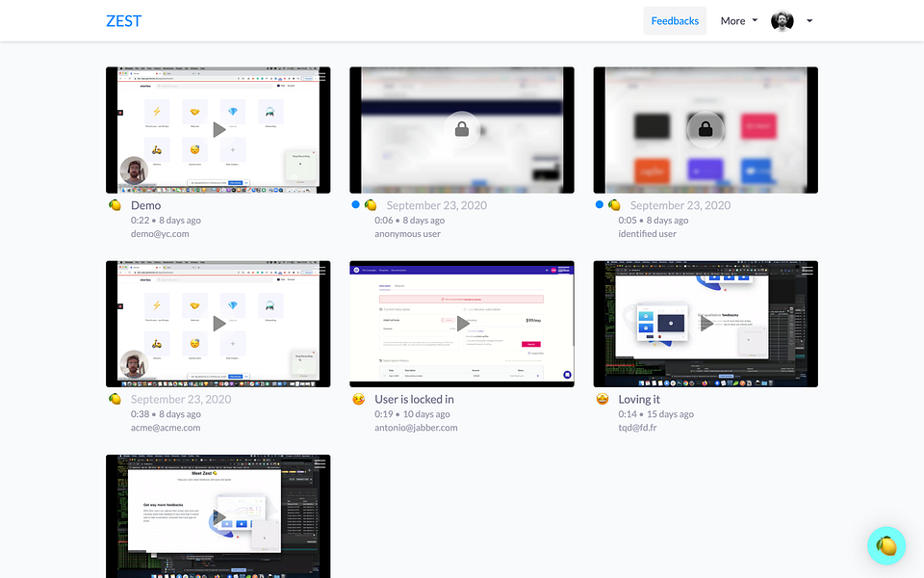The image size is (924, 578).
Task: Open menu icon on Loving it thumbnail
Action: pos(808,270)
